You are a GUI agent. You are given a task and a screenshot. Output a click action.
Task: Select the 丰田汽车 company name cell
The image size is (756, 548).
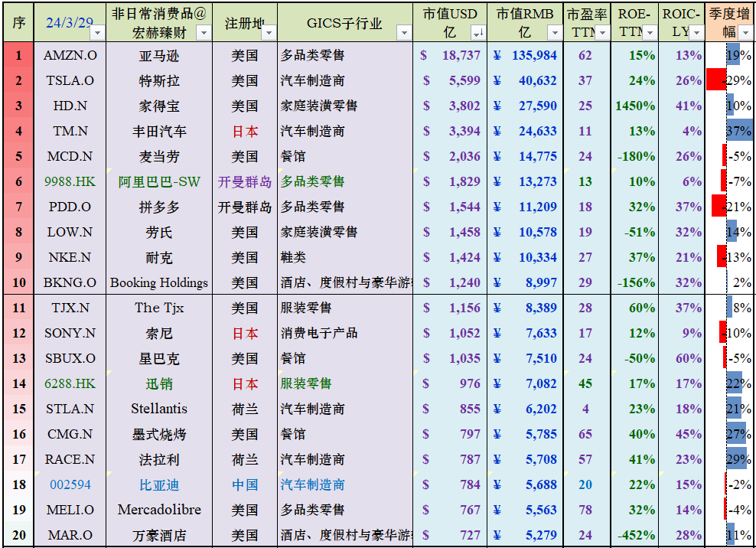point(159,131)
